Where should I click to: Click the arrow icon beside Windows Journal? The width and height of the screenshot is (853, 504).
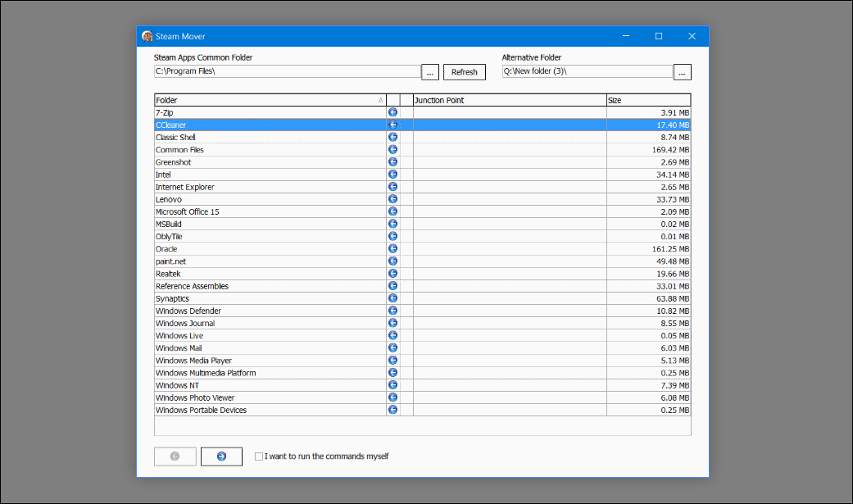pos(392,324)
